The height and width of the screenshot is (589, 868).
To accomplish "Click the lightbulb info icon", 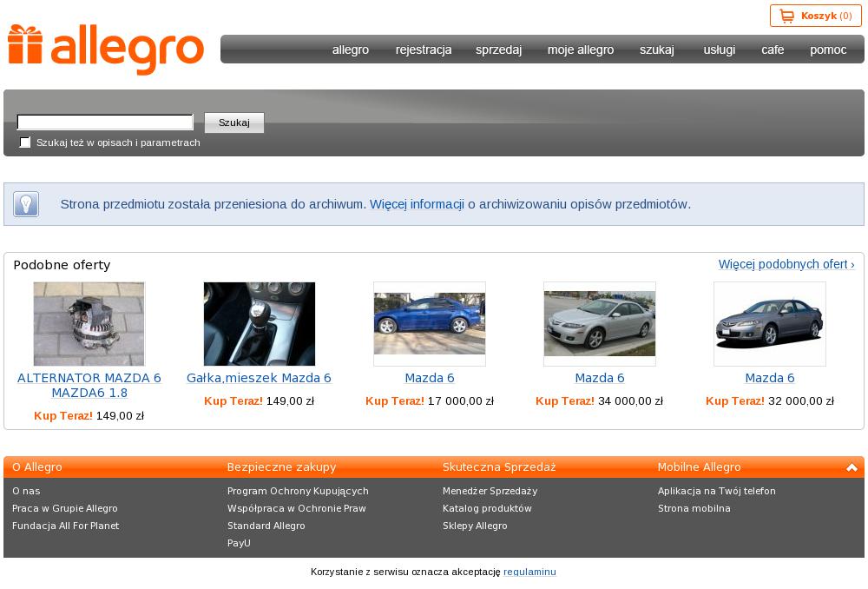I will [x=26, y=204].
